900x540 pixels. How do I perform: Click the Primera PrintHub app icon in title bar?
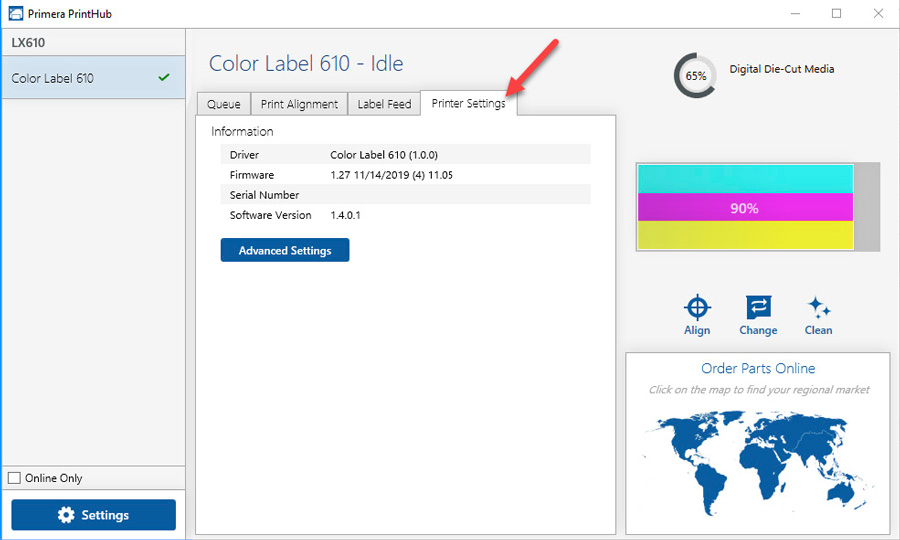[x=15, y=14]
